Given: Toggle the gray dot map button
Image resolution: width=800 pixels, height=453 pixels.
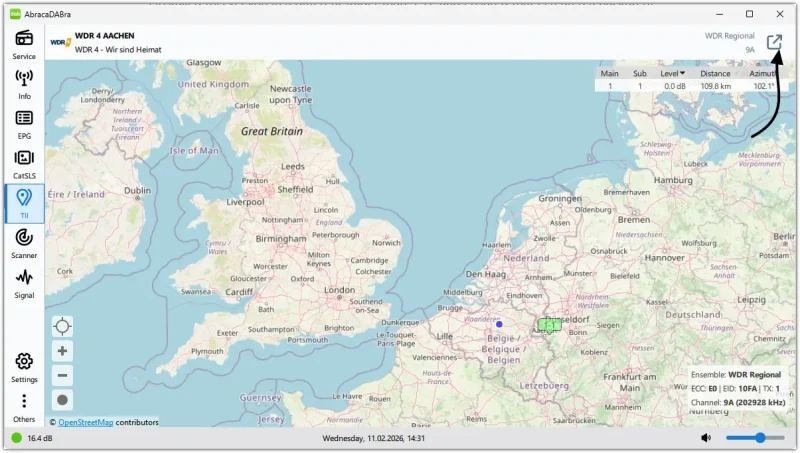Looking at the screenshot, I should tap(63, 399).
